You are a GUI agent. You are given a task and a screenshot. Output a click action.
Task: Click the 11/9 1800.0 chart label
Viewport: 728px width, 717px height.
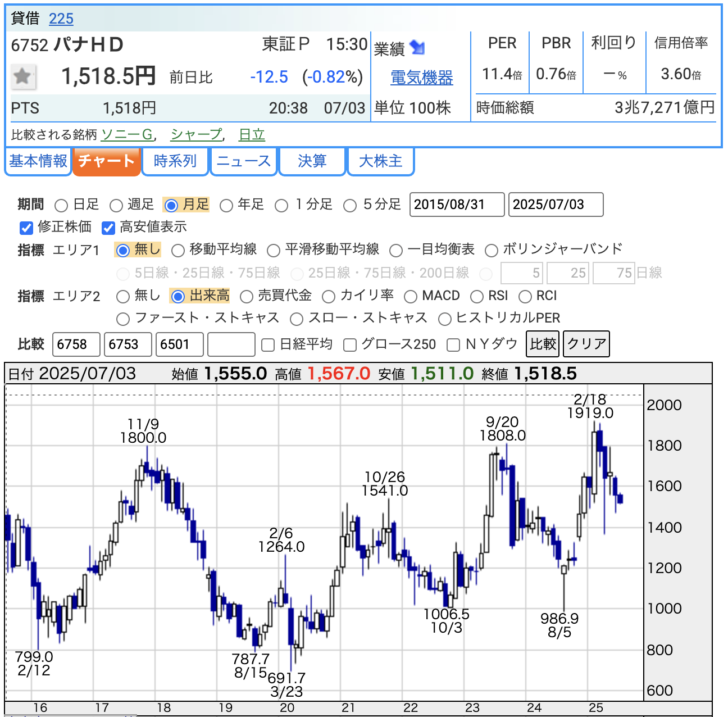click(143, 431)
